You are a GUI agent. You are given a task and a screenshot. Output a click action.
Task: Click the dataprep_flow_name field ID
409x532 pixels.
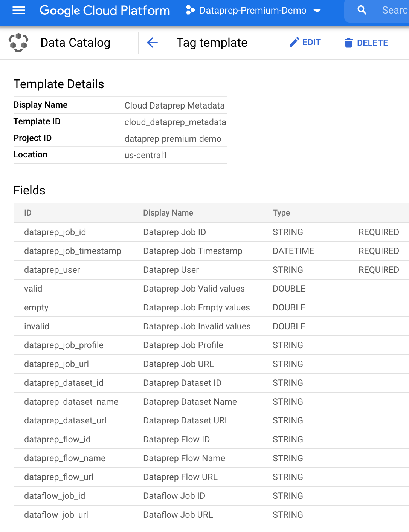tap(65, 458)
